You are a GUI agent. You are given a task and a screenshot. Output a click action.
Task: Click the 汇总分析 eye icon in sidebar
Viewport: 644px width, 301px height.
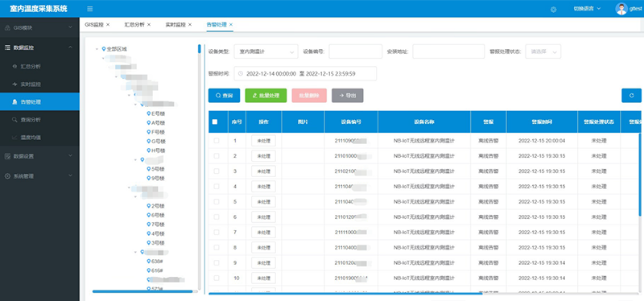click(14, 66)
